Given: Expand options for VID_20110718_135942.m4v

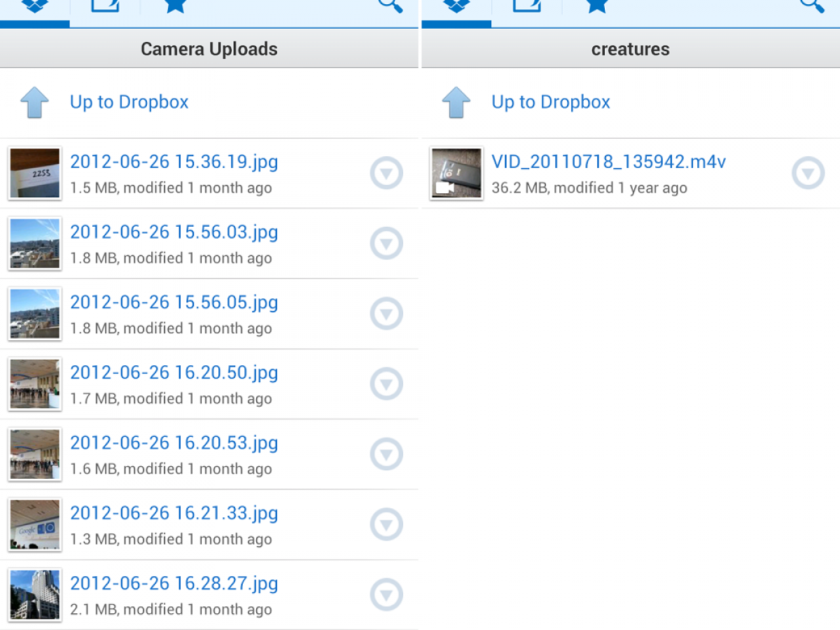Looking at the screenshot, I should point(808,174).
